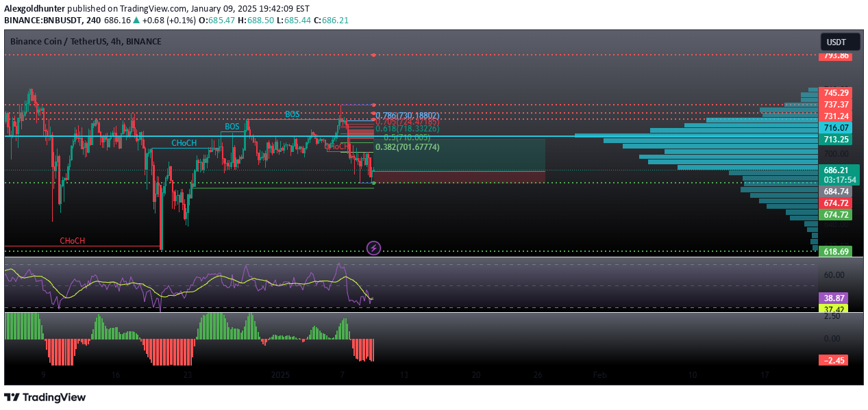Viewport: 868px width, 410px height.
Task: Select the 23 date label on time axis
Action: pyautogui.click(x=188, y=375)
